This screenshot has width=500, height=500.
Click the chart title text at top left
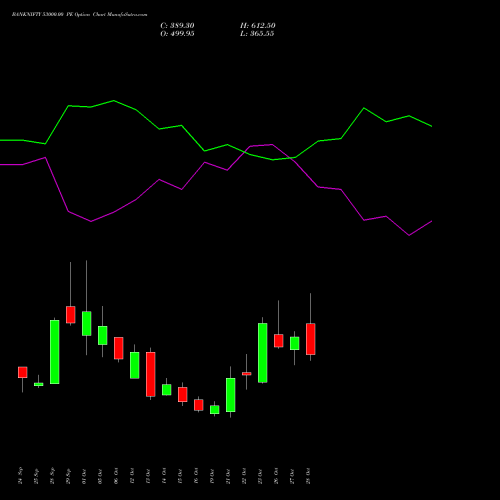[x=79, y=15]
